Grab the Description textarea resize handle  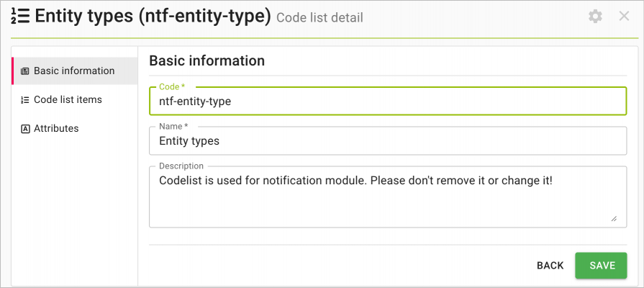click(614, 219)
